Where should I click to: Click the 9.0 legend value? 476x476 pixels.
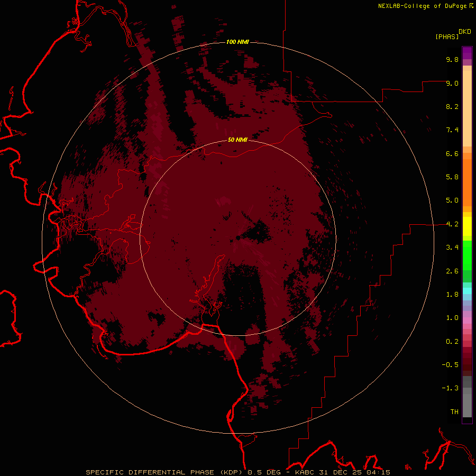[x=452, y=83]
